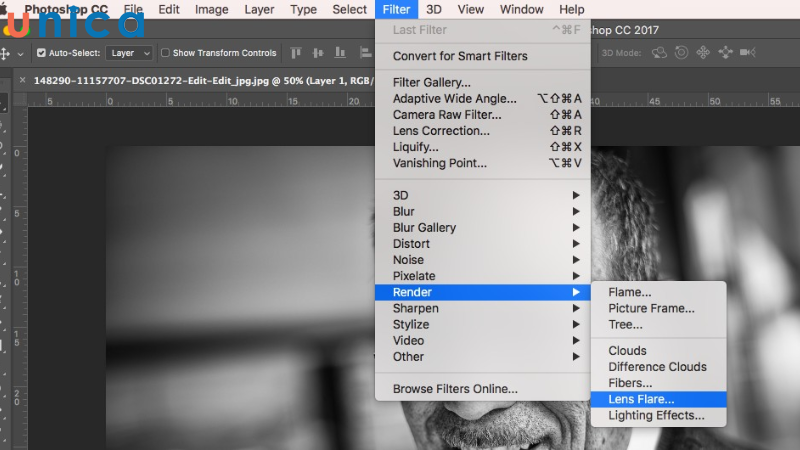Viewport: 800px width, 450px height.
Task: Open the View menu
Action: pos(470,10)
